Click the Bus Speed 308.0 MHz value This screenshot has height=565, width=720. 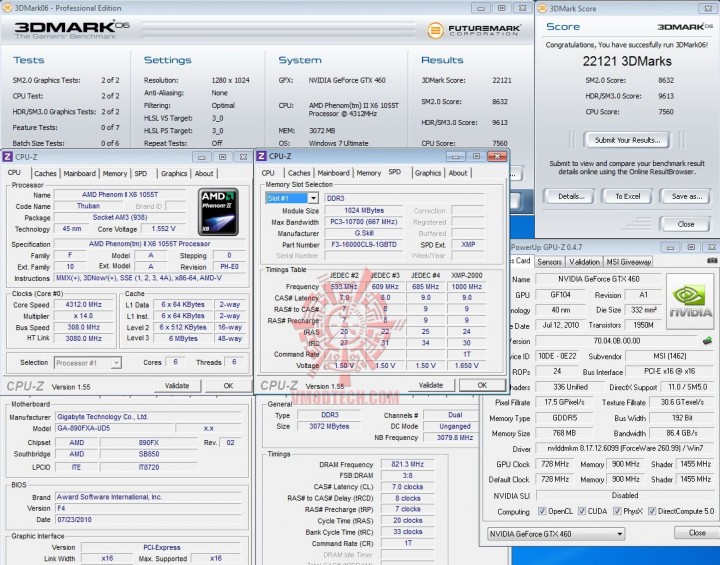coord(83,327)
